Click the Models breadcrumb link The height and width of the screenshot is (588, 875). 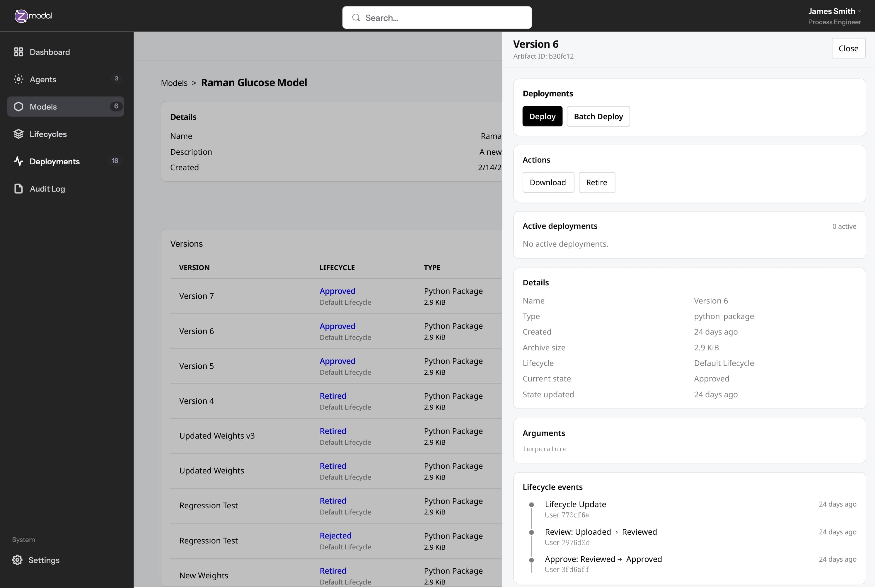coord(174,83)
